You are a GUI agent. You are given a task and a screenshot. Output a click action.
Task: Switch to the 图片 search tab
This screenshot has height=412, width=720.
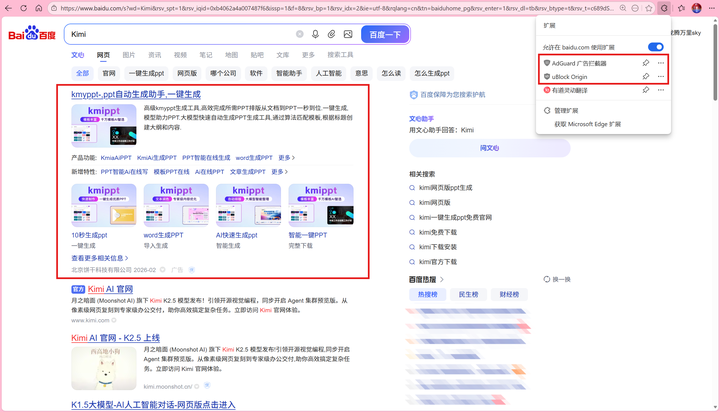pos(129,55)
